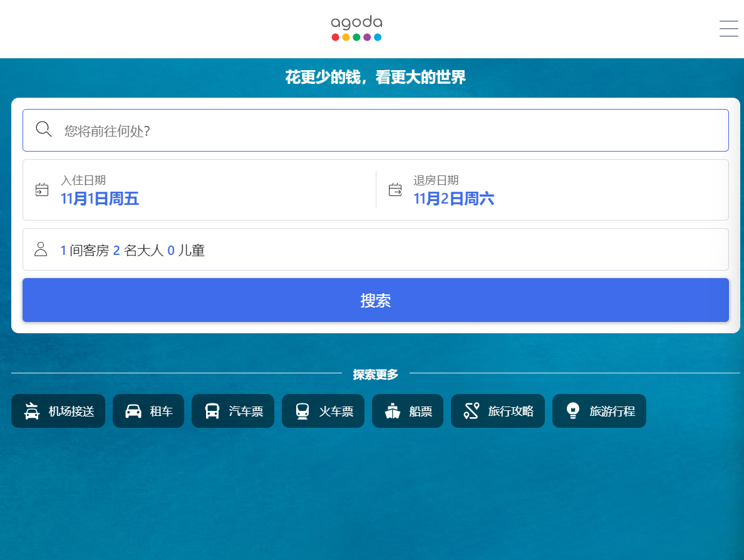Screen dimensions: 744x560
Task: Click the search magnifier icon
Action: click(x=44, y=129)
